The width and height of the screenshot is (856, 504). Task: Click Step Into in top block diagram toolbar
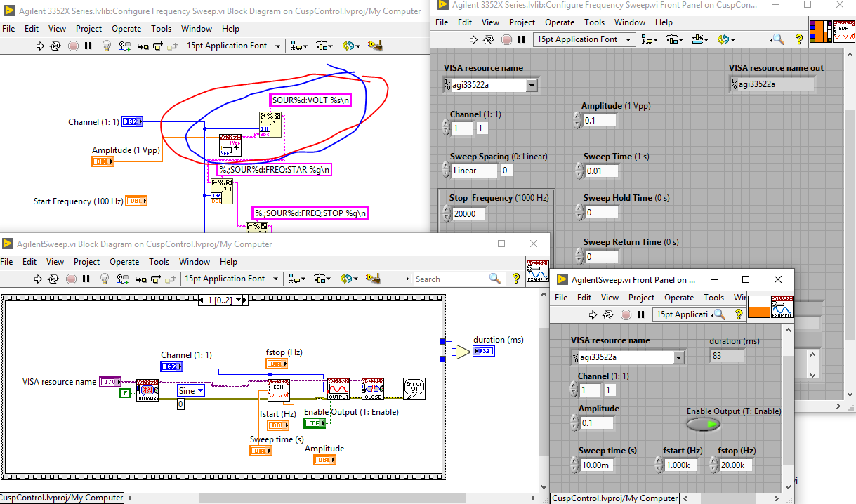pos(142,46)
